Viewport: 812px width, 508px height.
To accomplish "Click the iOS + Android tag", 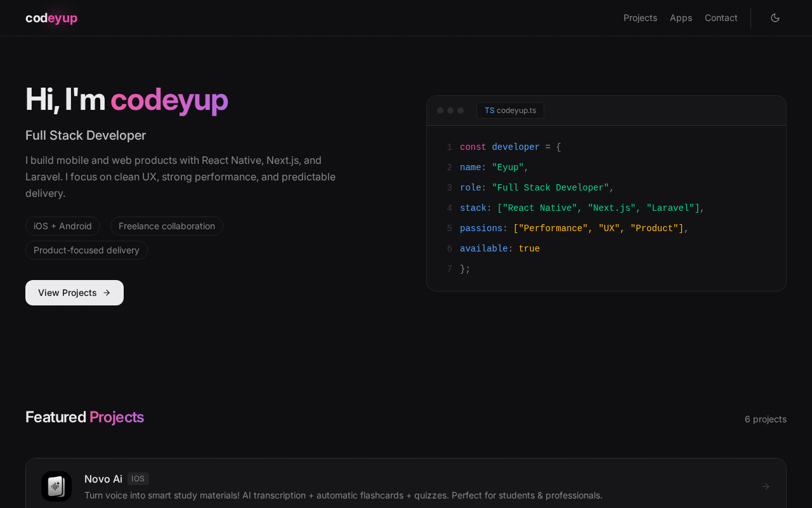I will coord(63,226).
